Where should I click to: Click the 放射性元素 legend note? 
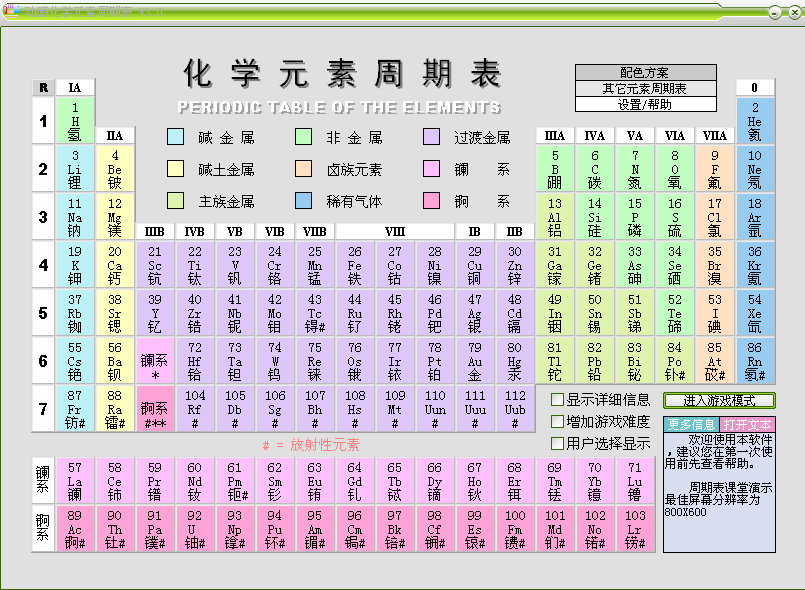pyautogui.click(x=311, y=445)
